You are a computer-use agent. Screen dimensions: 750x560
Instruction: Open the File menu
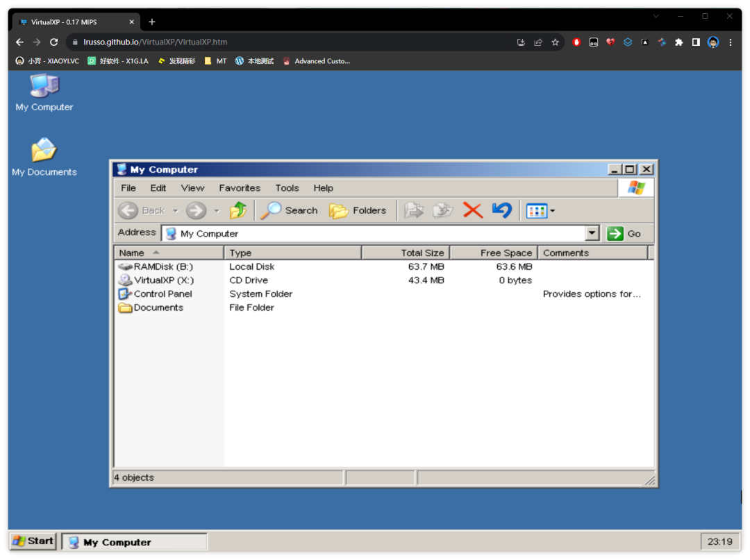pyautogui.click(x=128, y=188)
